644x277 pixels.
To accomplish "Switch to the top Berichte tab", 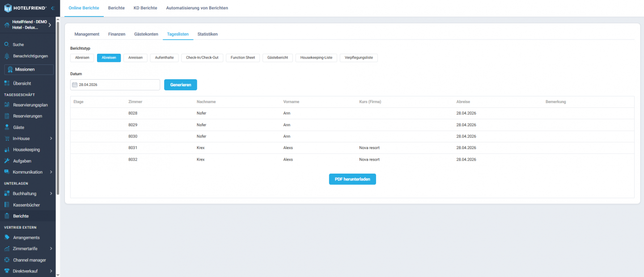I will [x=116, y=8].
